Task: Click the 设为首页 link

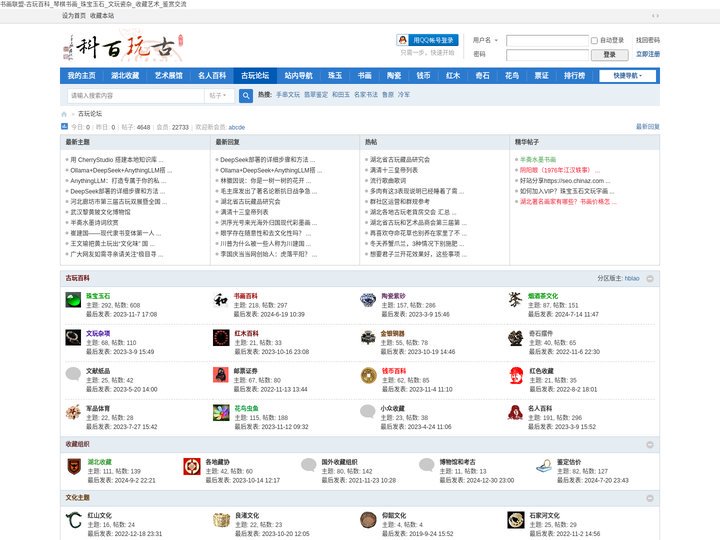Action: pyautogui.click(x=74, y=16)
